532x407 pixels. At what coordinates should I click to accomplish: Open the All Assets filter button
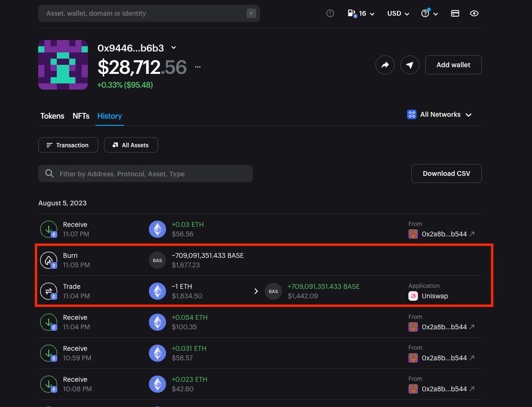tap(131, 145)
